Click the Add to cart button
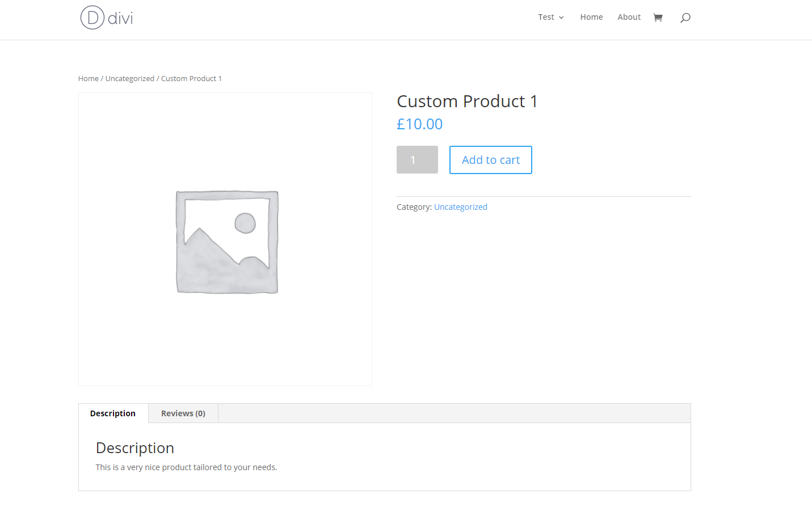 click(x=491, y=160)
